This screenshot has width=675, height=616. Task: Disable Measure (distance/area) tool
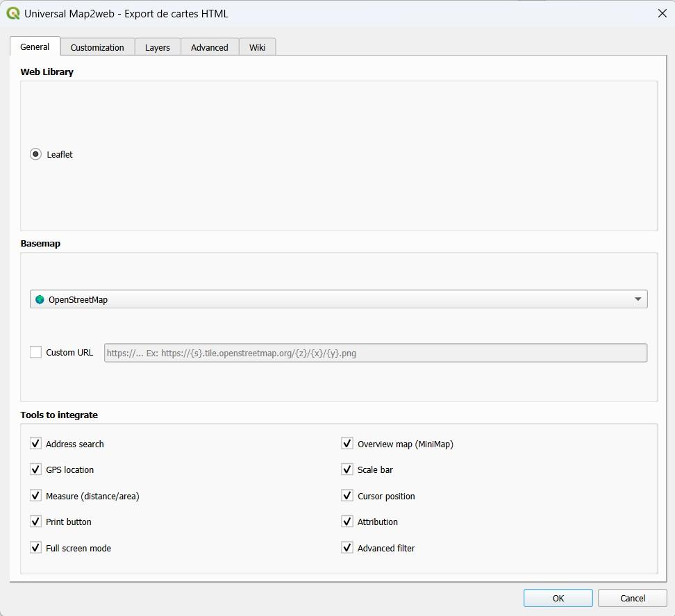[x=35, y=495]
